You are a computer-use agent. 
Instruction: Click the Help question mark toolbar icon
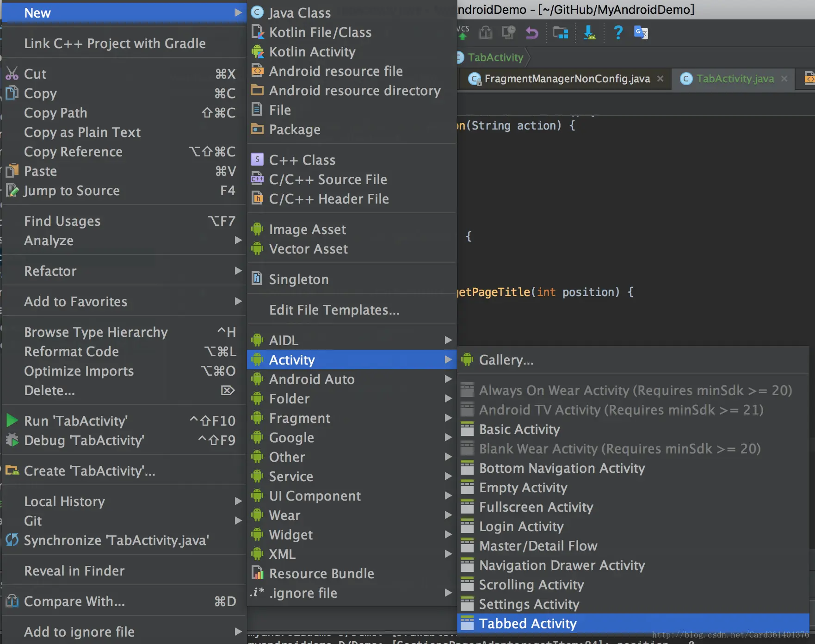click(x=618, y=32)
